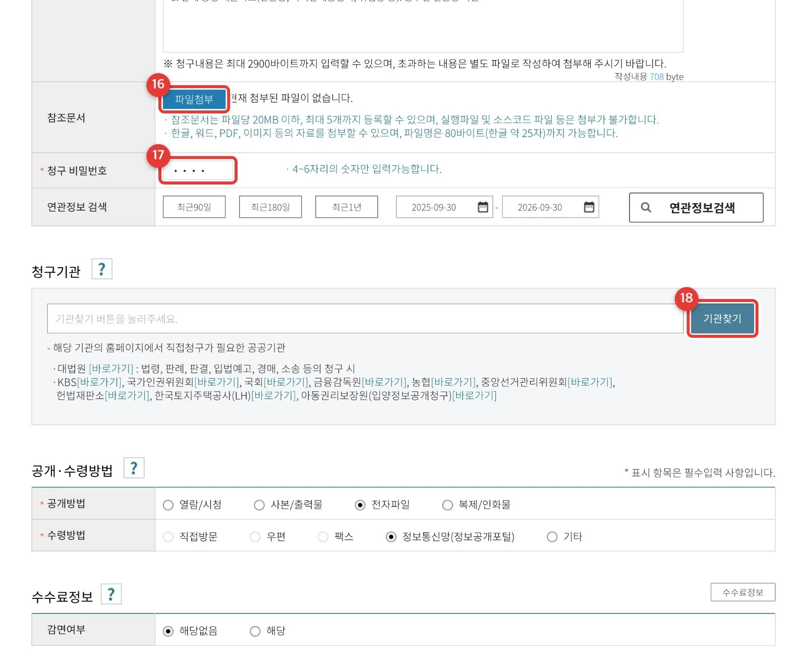This screenshot has width=807, height=672.
Task: Click the start date field 2025-09-30
Action: click(444, 207)
